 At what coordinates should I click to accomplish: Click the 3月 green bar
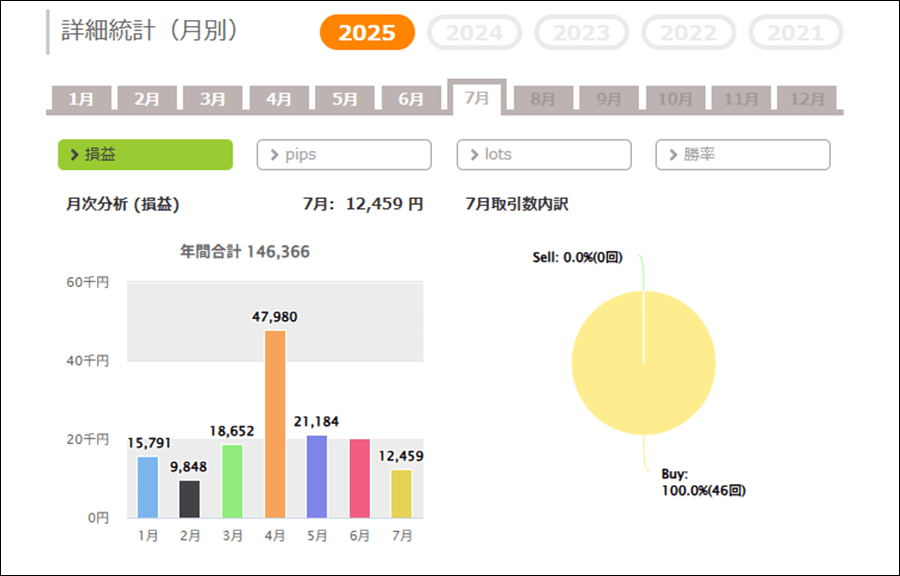click(x=232, y=481)
